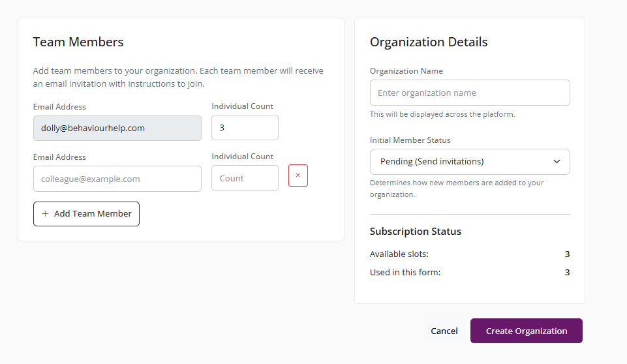Click the 'Available slots:' label
This screenshot has height=364, width=627.
tap(399, 254)
